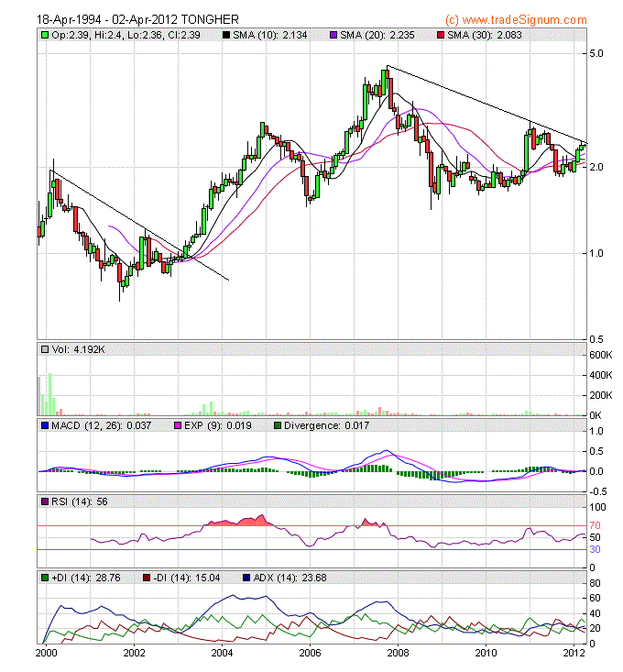Click the green +DI (14) legend swatch

click(x=45, y=578)
